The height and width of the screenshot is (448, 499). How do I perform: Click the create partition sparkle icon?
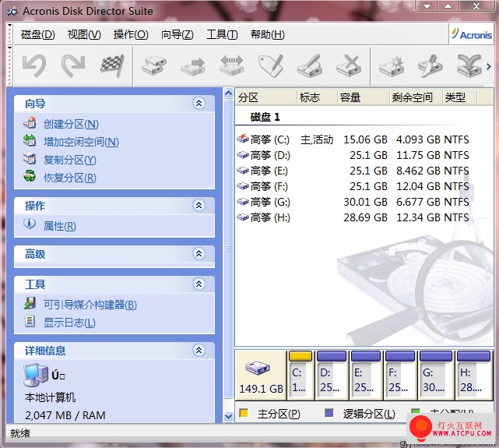click(x=392, y=66)
